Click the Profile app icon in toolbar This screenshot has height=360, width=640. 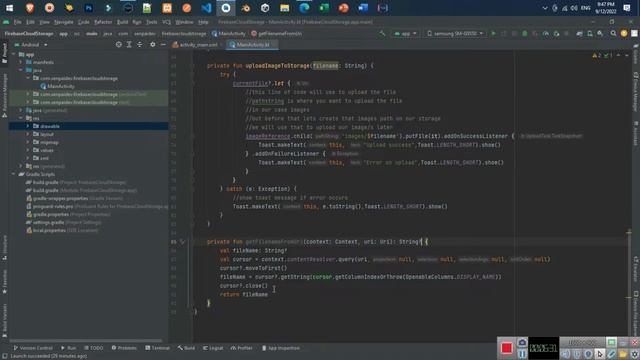coord(546,33)
